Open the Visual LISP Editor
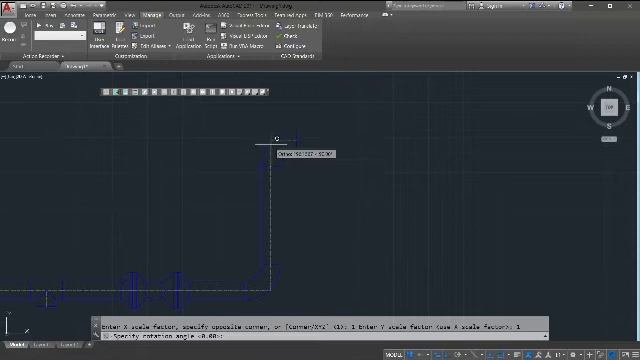The width and height of the screenshot is (640, 360). 244,36
